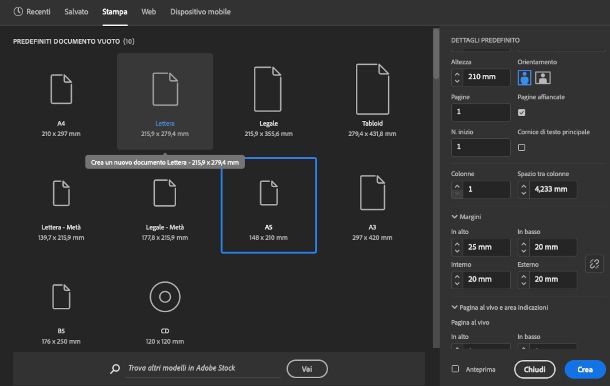This screenshot has width=610, height=386.
Task: Adjust the In basso margin stepper
Action: click(x=524, y=247)
